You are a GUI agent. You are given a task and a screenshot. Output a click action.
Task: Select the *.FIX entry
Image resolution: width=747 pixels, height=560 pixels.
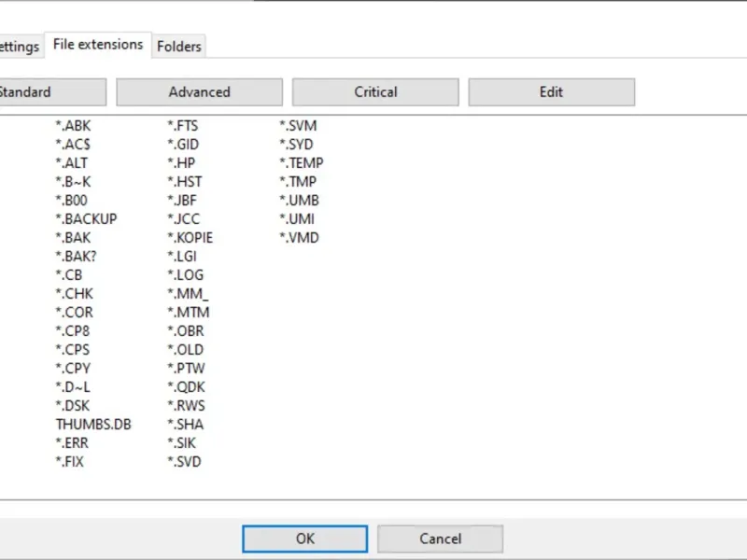[x=69, y=461]
